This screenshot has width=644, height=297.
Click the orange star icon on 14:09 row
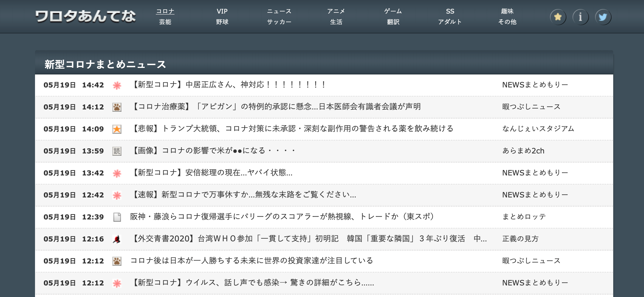click(x=117, y=129)
